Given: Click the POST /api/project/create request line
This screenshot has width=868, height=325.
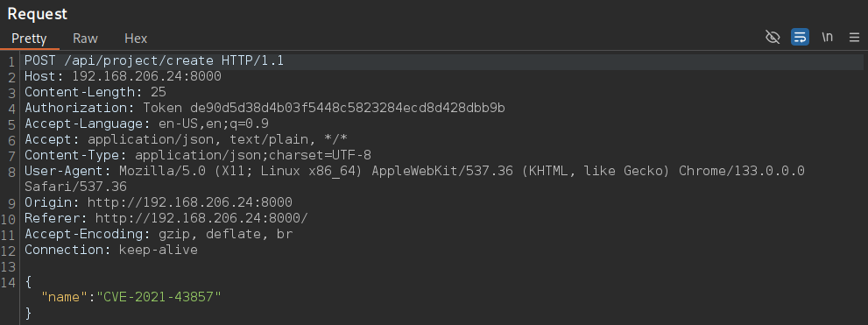Looking at the screenshot, I should (x=154, y=61).
